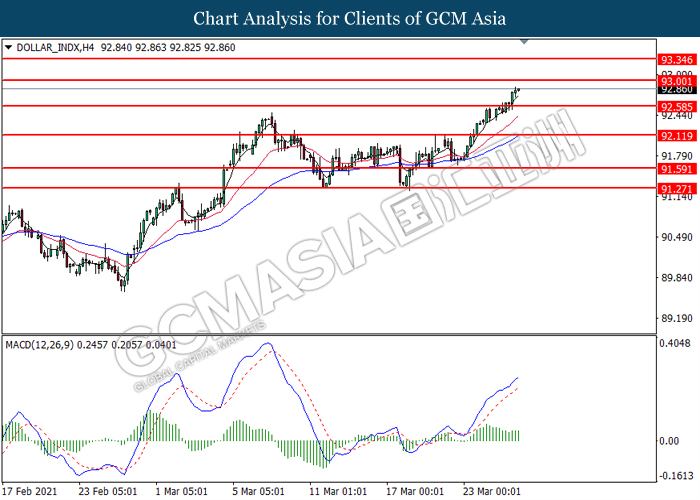700x500 pixels.
Task: Select the 1 Mar 05:01 time label
Action: [x=181, y=491]
